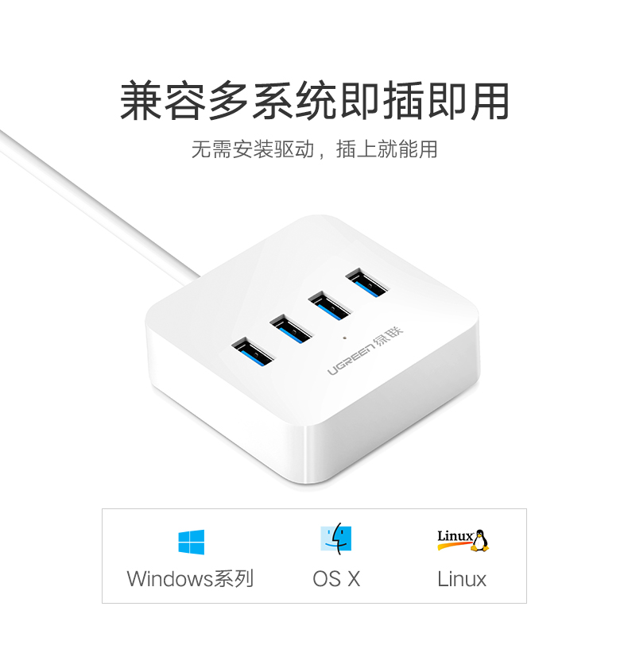Image resolution: width=628 pixels, height=672 pixels.
Task: Click the OS X Finder face icon
Action: coord(336,539)
